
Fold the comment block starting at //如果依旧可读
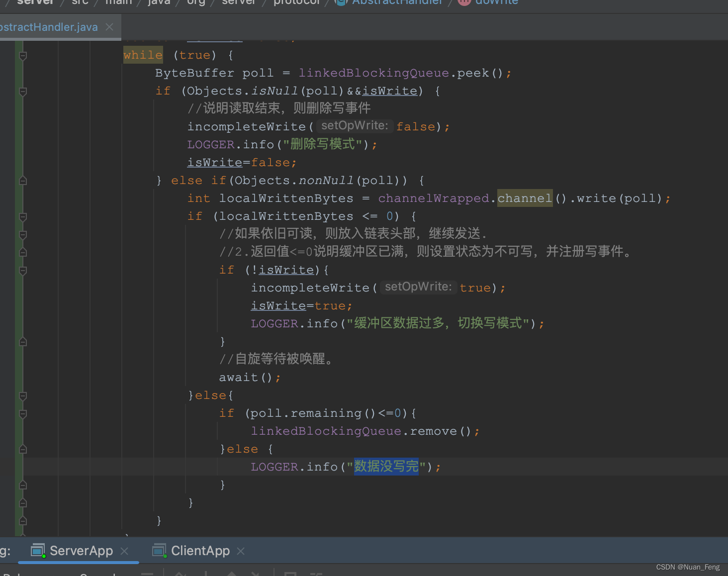click(x=23, y=235)
